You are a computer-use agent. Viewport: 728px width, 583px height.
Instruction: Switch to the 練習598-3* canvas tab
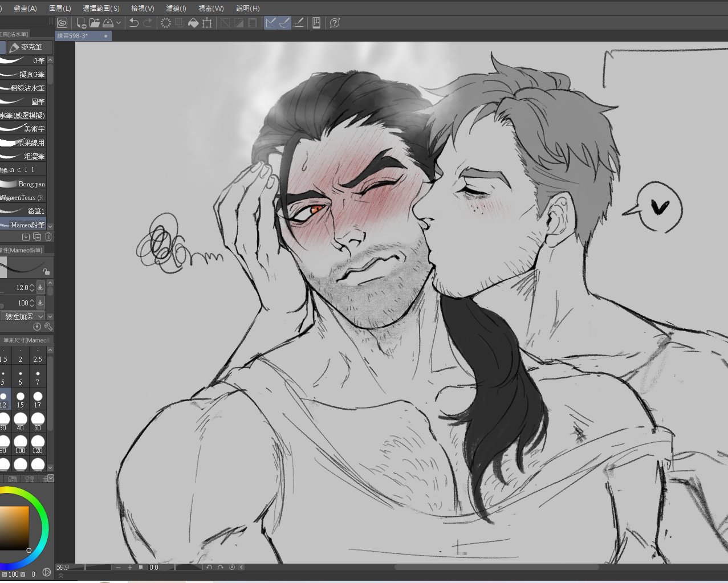[x=83, y=36]
